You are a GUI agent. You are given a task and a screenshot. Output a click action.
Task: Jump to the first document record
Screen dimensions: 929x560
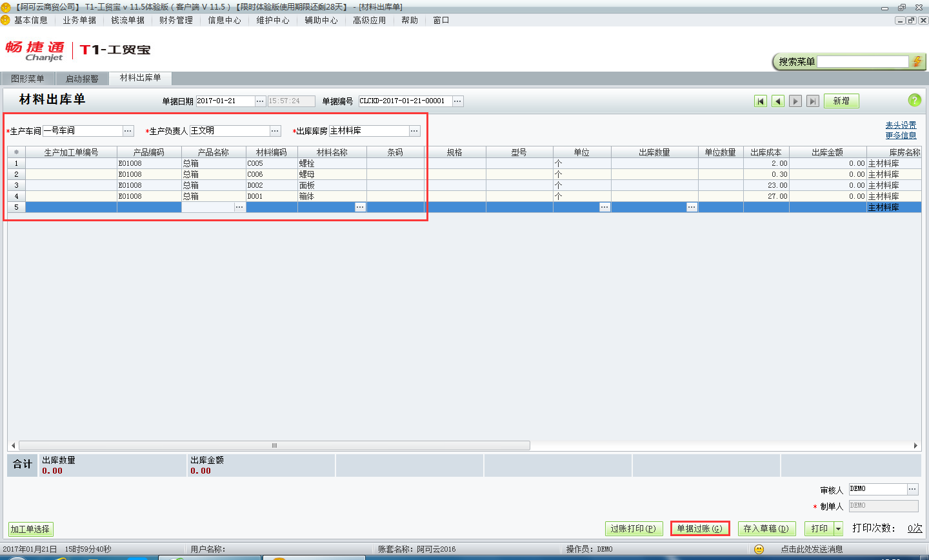(x=761, y=101)
